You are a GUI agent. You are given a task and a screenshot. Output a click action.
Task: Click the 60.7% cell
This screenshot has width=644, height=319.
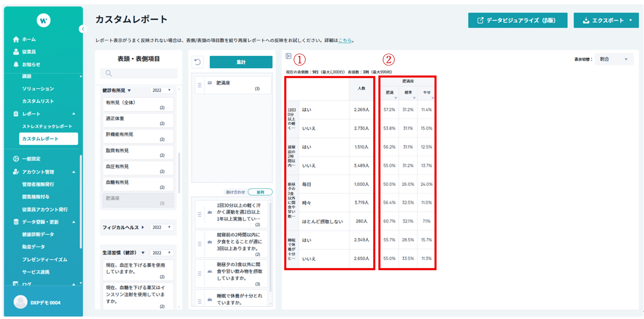click(389, 221)
